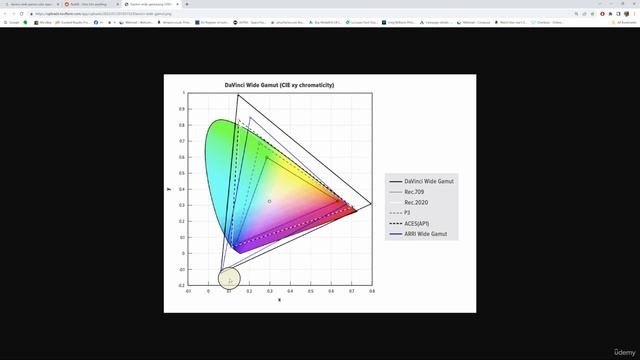Open the All Bookmarks folder
Viewport: 640px width, 360px height.
624,22
